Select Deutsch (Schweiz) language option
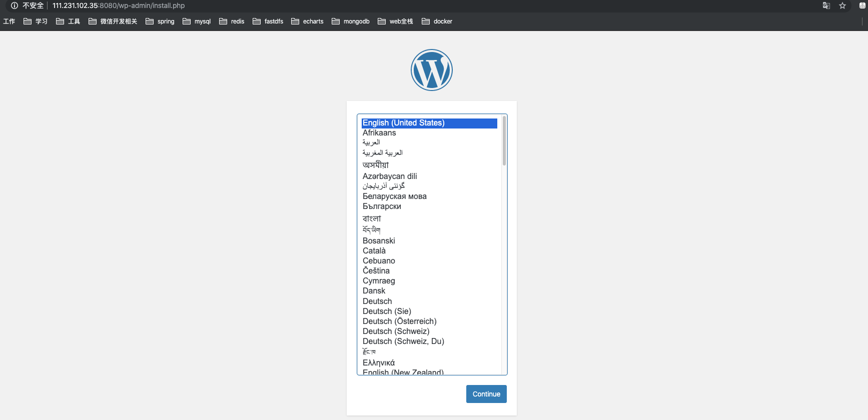The image size is (868, 420). point(429,331)
